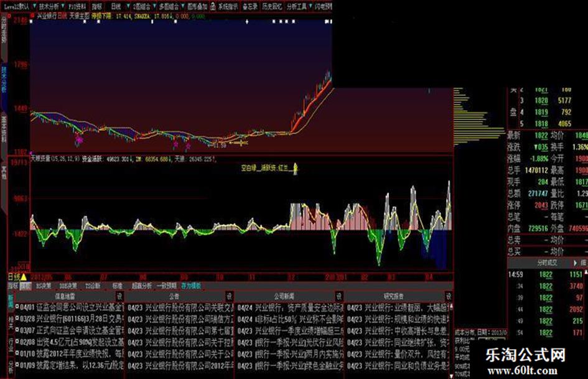Click the 研究报告 panel header
Image resolution: width=588 pixels, height=379 pixels.
click(394, 296)
